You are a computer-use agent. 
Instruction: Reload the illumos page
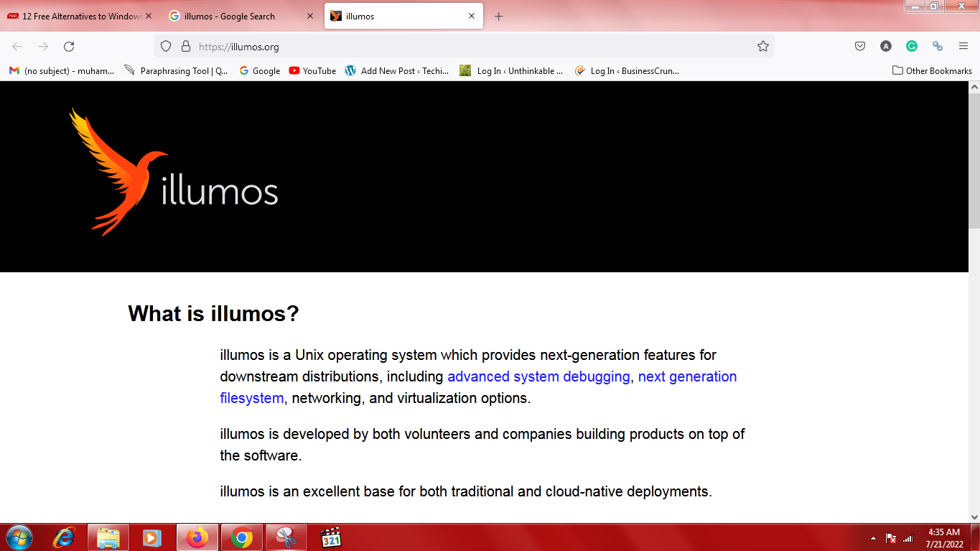coord(69,47)
